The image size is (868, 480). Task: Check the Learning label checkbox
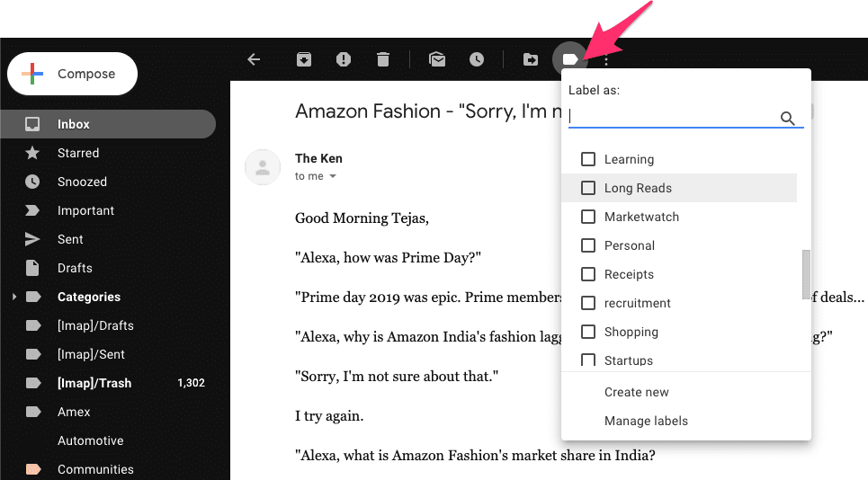(x=588, y=159)
